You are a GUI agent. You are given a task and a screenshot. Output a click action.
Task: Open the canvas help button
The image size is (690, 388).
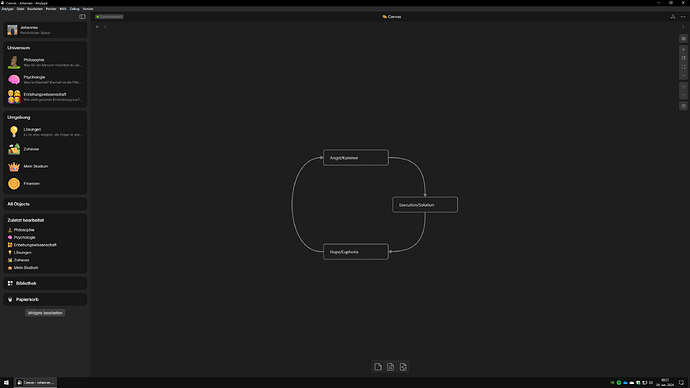click(683, 106)
